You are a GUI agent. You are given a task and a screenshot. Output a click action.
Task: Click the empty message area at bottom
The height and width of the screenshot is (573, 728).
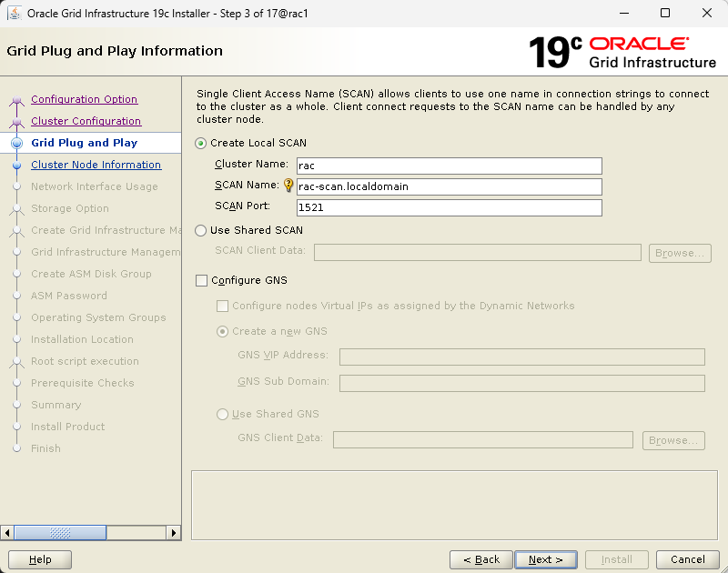coord(454,506)
